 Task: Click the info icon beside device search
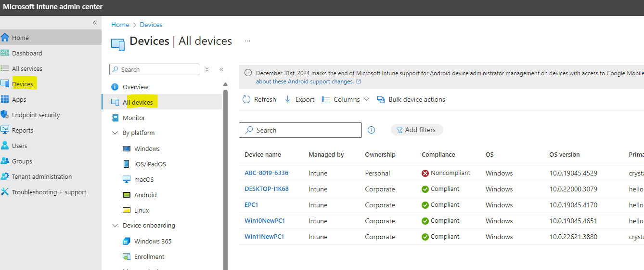click(x=372, y=130)
